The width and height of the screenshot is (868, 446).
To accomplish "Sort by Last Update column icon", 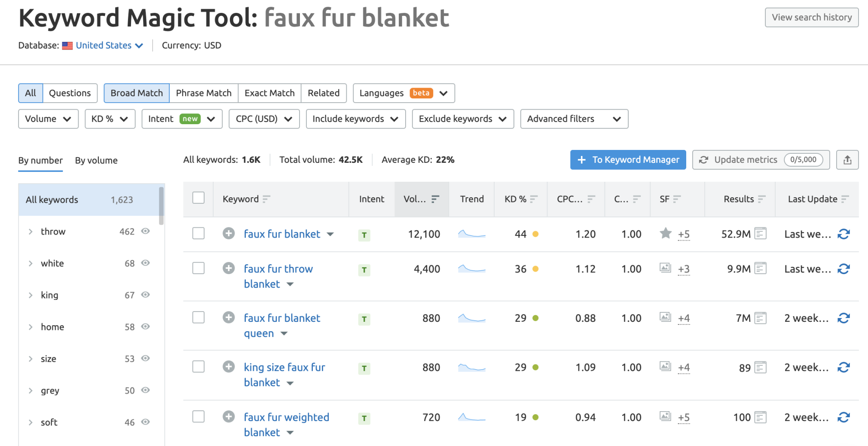I will click(845, 199).
